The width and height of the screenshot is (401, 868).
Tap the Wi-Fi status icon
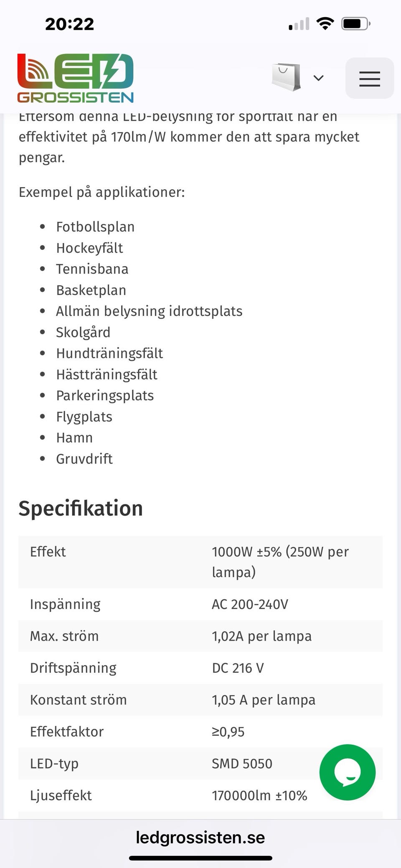click(325, 23)
